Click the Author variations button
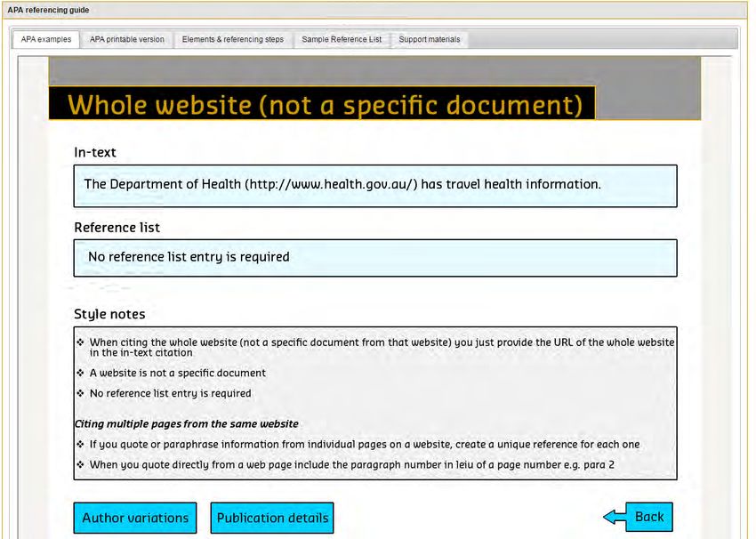Viewport: 756px width, 539px height. [x=135, y=518]
